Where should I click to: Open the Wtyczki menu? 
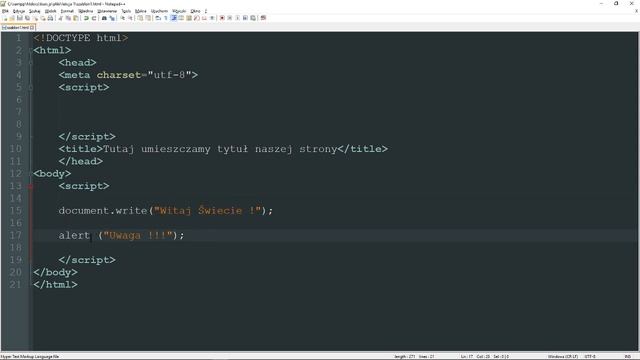click(179, 11)
